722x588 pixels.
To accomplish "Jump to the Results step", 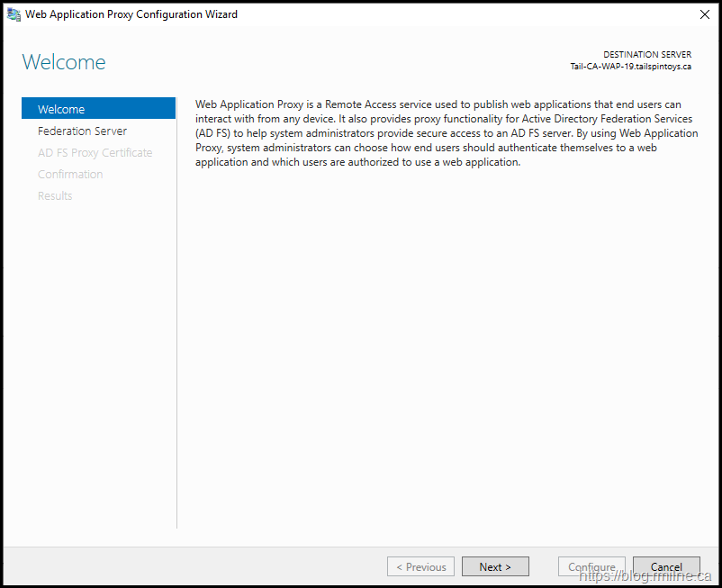I will pyautogui.click(x=55, y=195).
